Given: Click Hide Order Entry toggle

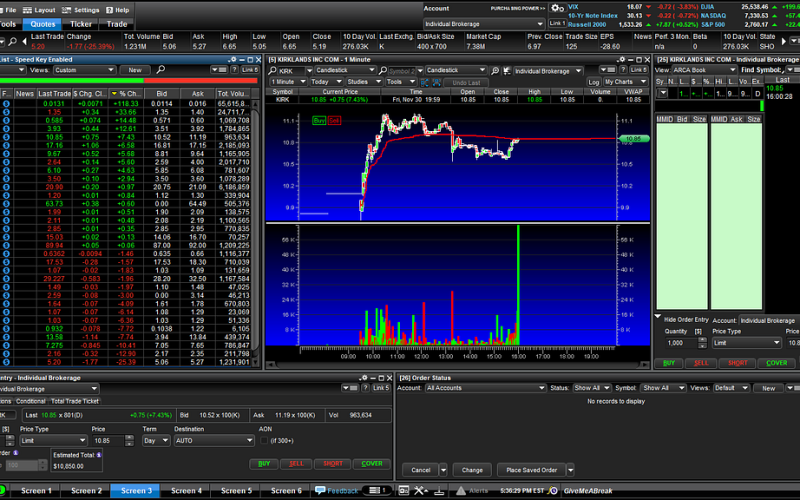Looking at the screenshot, I should 686,319.
